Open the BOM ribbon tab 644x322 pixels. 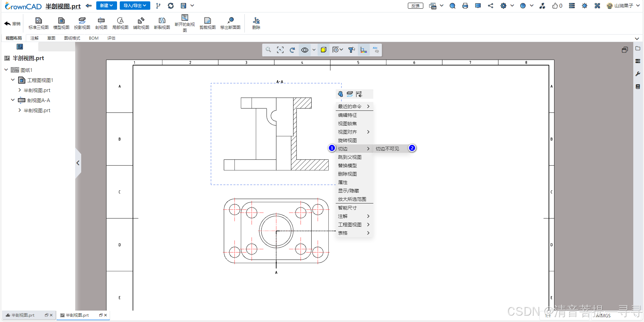(x=94, y=38)
